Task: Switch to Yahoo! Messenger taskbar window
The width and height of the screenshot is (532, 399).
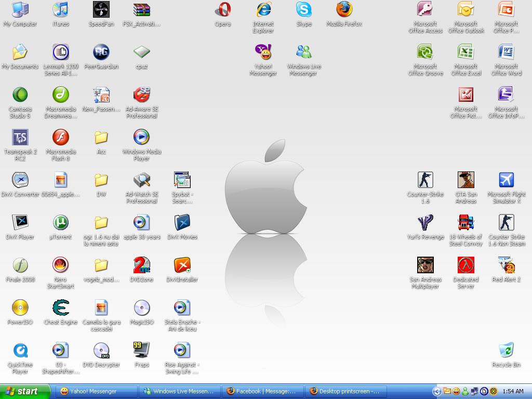Action: pyautogui.click(x=95, y=392)
